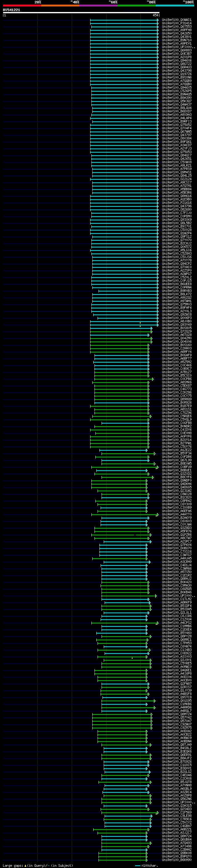The image size is (197, 868).
Task: Select hit label UniRef100_Q43797
Action: pyautogui.click(x=176, y=135)
